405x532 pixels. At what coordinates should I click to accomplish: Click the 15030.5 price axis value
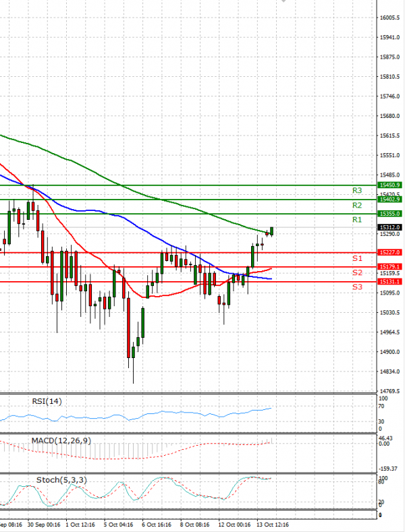[389, 312]
